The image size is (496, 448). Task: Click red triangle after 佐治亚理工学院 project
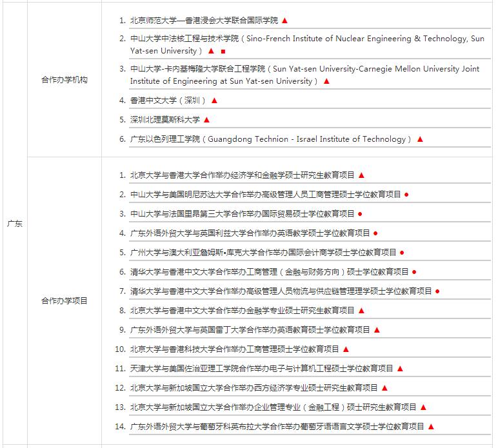pyautogui.click(x=400, y=369)
